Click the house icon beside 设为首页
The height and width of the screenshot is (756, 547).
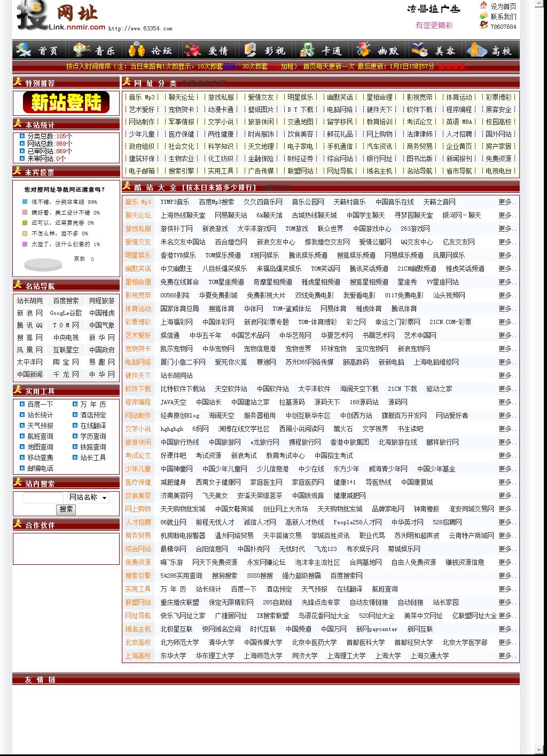tap(484, 5)
